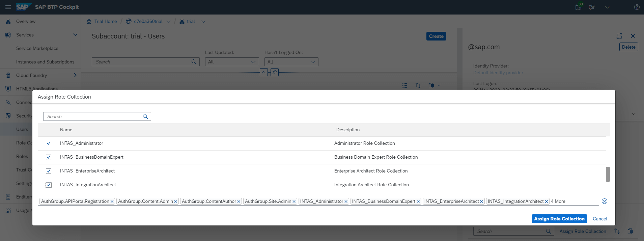Screen dimensions: 644x241
Task: Click the export icon in details panel
Action: point(630,231)
